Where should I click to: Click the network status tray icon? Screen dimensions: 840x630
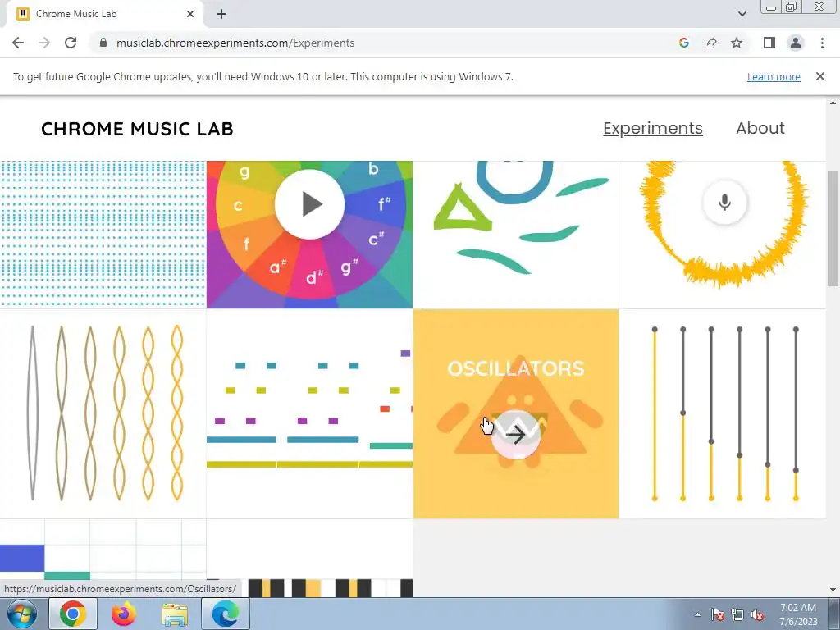coord(737,614)
